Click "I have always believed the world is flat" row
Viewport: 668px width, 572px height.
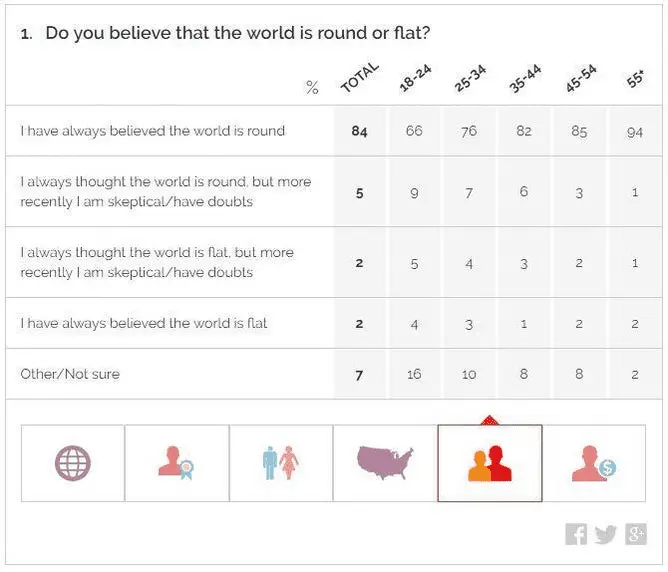(144, 323)
